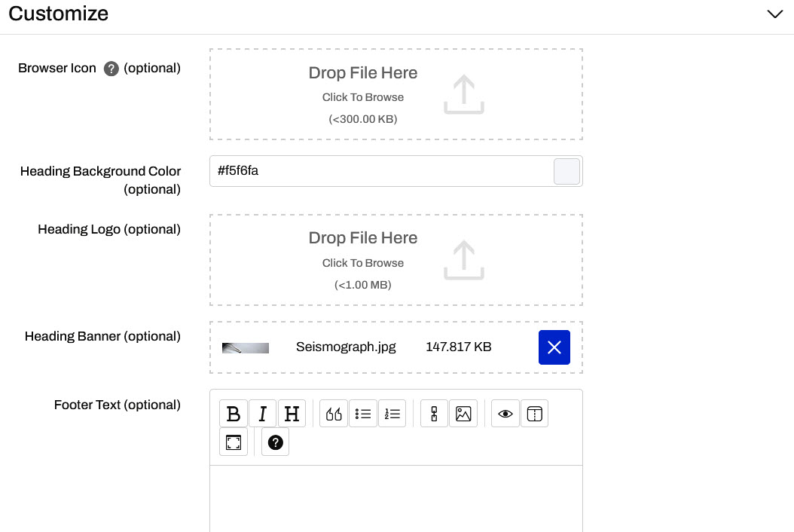Insert heading in footer text editor
Viewport: 794px width, 532px height.
(x=292, y=414)
